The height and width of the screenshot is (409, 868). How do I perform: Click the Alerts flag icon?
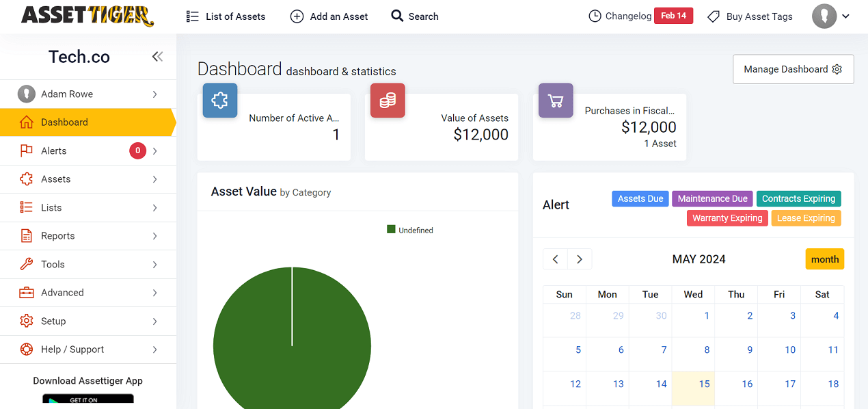pos(27,150)
